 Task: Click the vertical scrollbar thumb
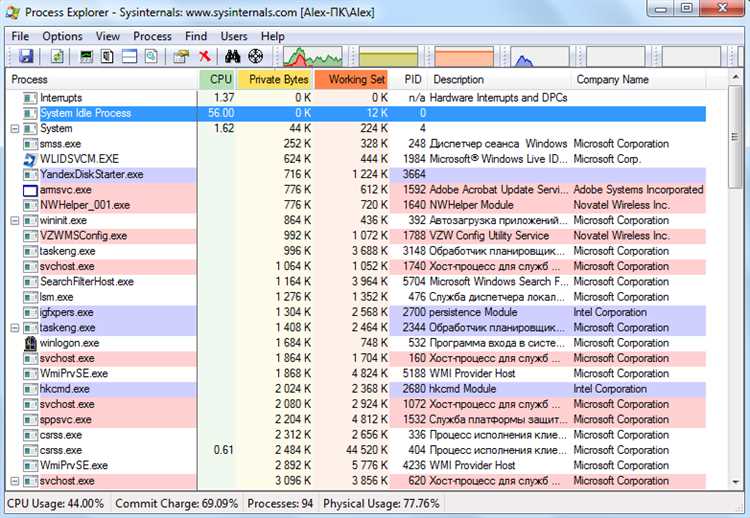pyautogui.click(x=735, y=137)
